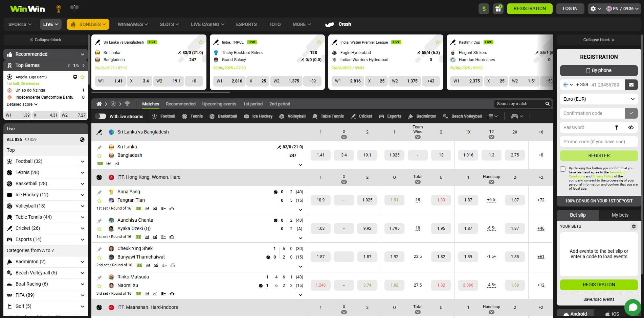Click the green REGISTER button
Image resolution: width=644 pixels, height=318 pixels.
point(599,155)
